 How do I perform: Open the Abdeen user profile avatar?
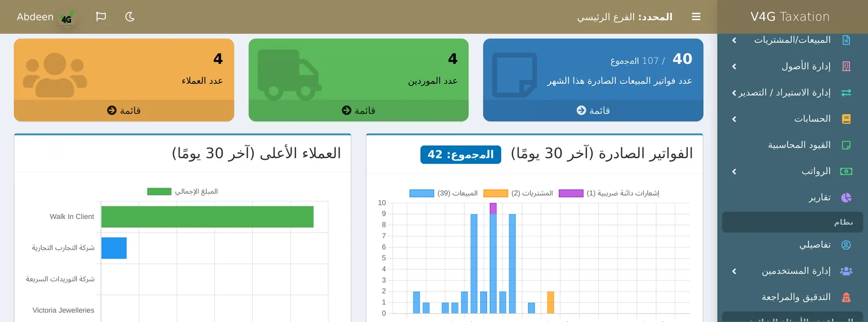point(67,18)
